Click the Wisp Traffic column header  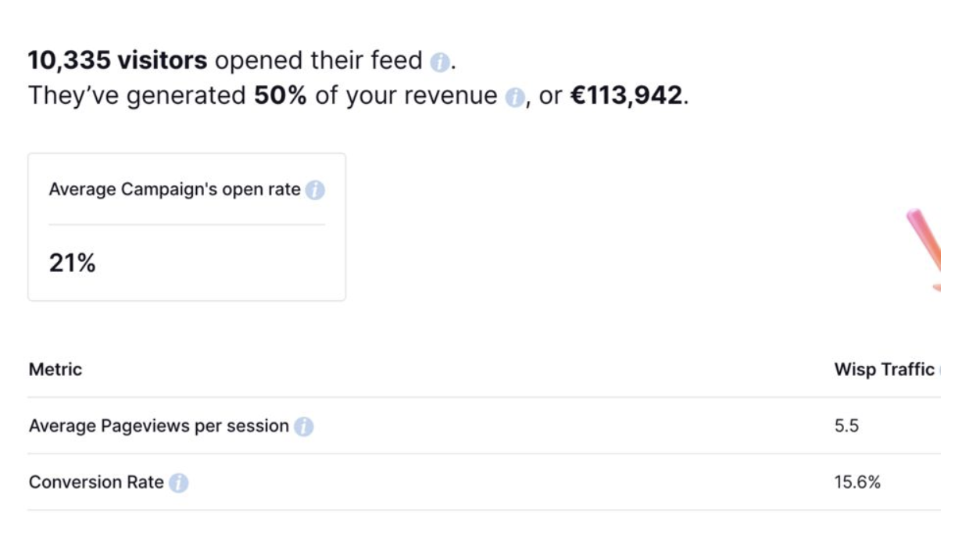click(x=884, y=369)
